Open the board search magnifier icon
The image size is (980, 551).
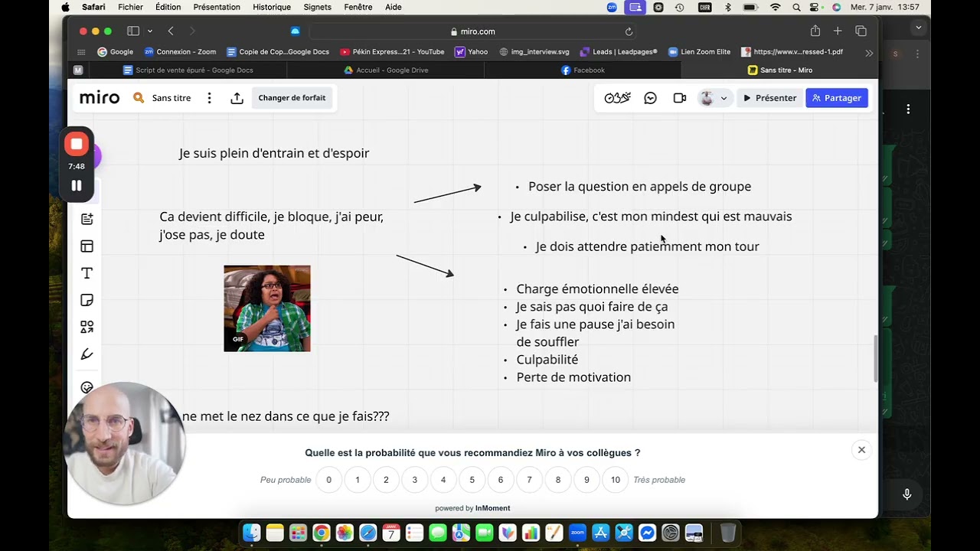click(139, 98)
